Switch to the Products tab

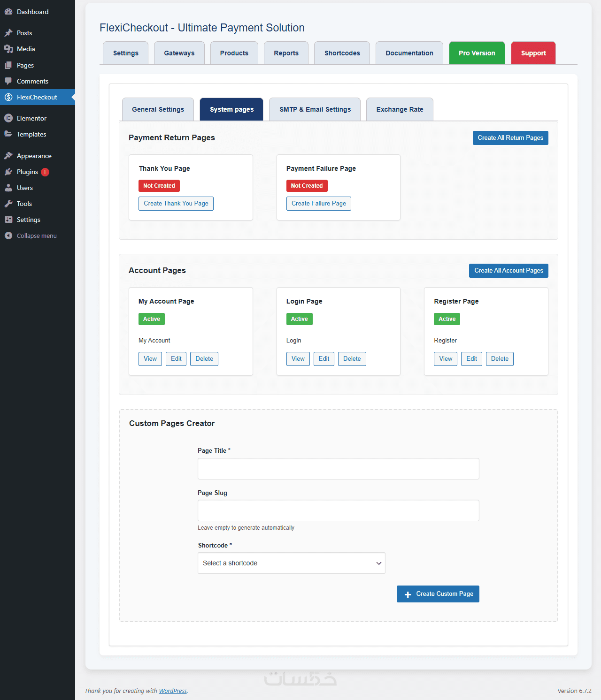point(234,53)
